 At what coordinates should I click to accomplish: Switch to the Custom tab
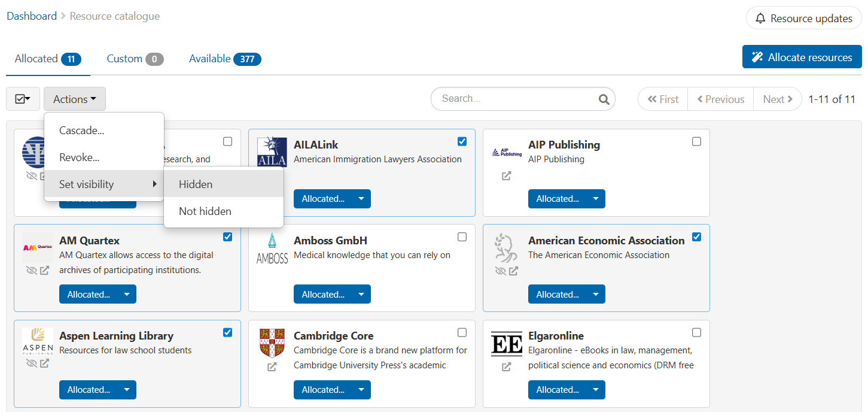tap(135, 59)
